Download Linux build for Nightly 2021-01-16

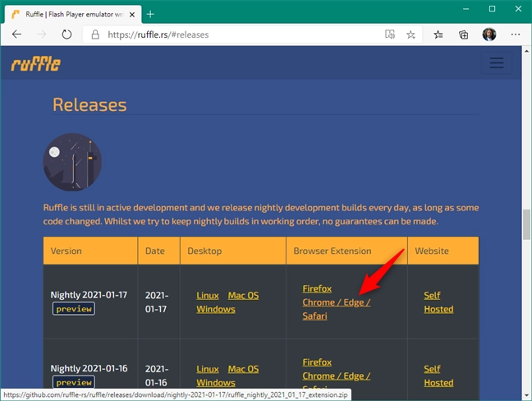point(208,369)
